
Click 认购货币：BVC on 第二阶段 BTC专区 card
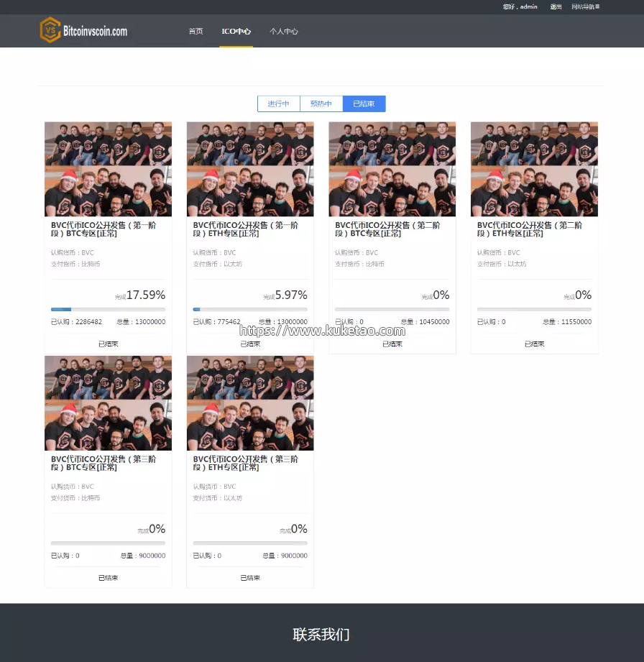click(356, 252)
